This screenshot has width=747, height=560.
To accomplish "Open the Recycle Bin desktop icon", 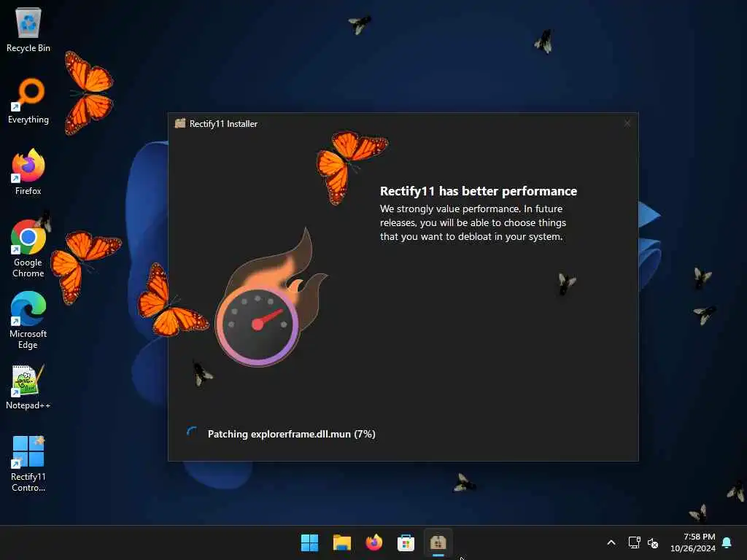I will 28,29.
